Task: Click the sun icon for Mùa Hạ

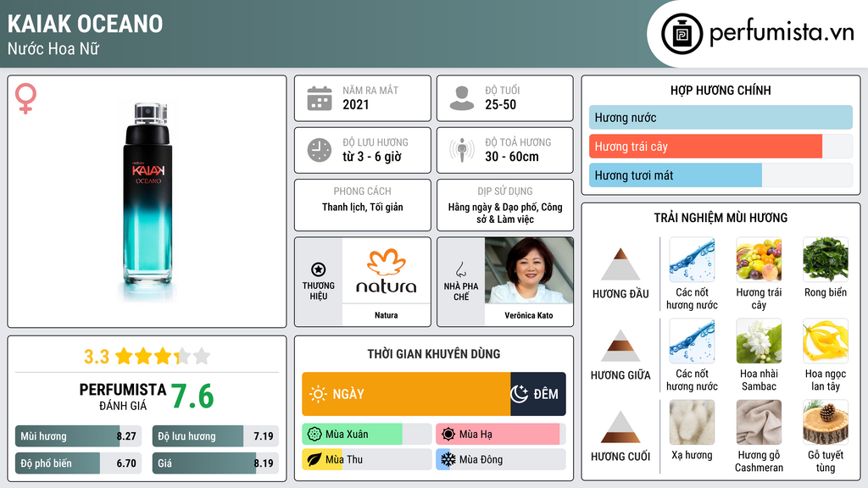Action: coord(448,435)
